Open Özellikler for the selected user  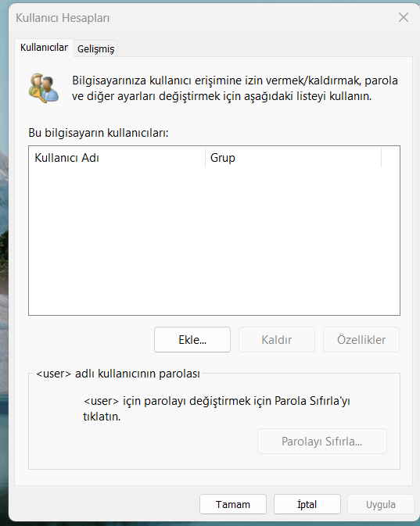point(361,339)
